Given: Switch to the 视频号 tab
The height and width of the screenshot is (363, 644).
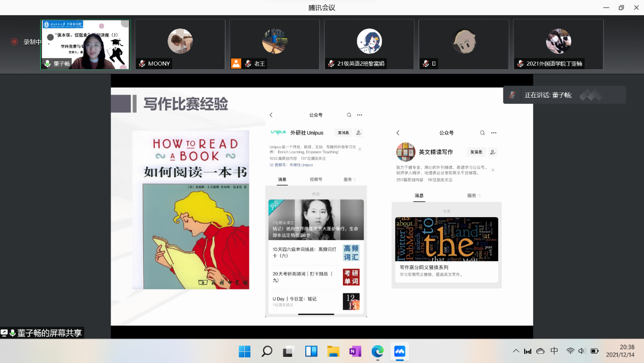Looking at the screenshot, I should (315, 179).
